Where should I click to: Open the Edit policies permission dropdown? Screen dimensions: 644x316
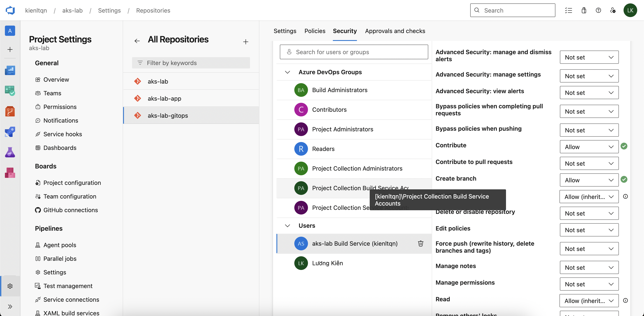point(589,230)
